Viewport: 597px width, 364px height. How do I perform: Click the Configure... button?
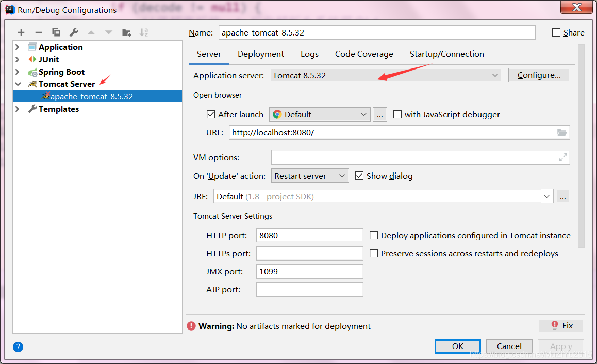pyautogui.click(x=539, y=75)
